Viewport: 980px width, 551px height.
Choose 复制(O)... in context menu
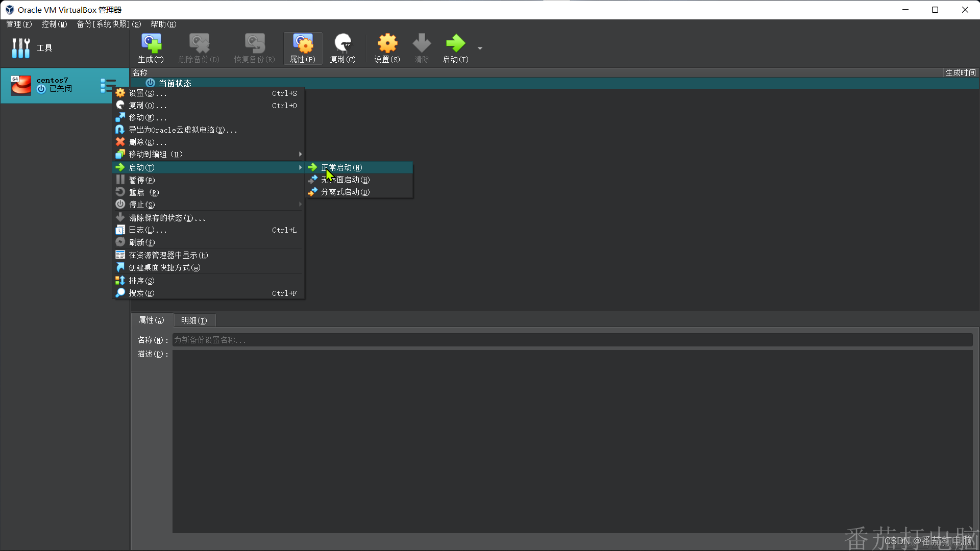tap(208, 106)
